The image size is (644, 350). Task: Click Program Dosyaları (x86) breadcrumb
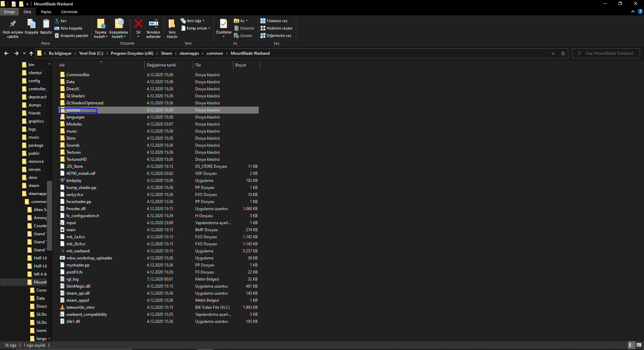click(x=132, y=53)
